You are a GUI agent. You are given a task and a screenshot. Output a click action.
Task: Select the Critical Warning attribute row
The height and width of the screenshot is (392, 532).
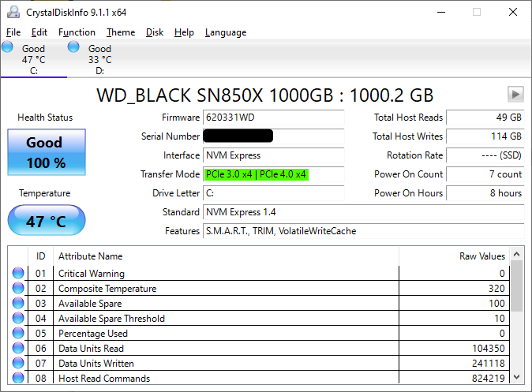259,274
